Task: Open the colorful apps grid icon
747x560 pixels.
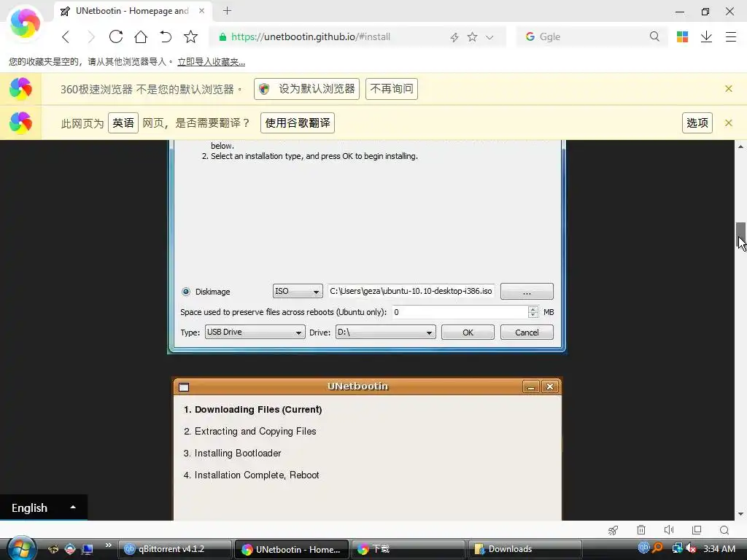Action: [x=682, y=36]
